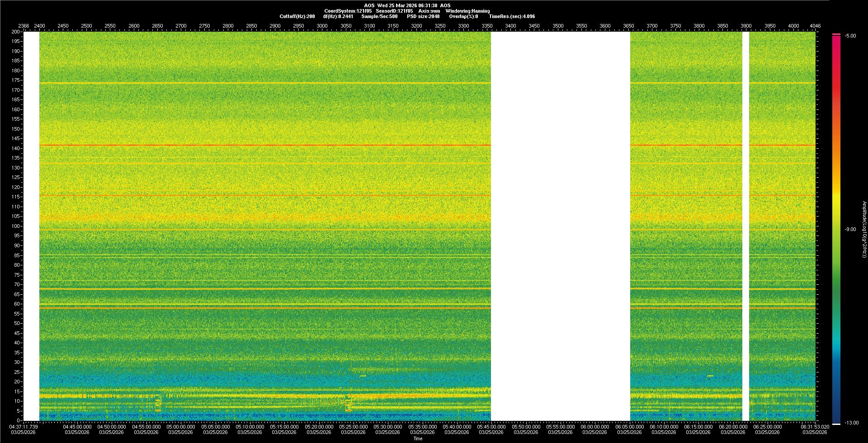Viewport: 868px width, 443px height.
Task: Click the 3000 tick on top axis
Action: pyautogui.click(x=322, y=26)
